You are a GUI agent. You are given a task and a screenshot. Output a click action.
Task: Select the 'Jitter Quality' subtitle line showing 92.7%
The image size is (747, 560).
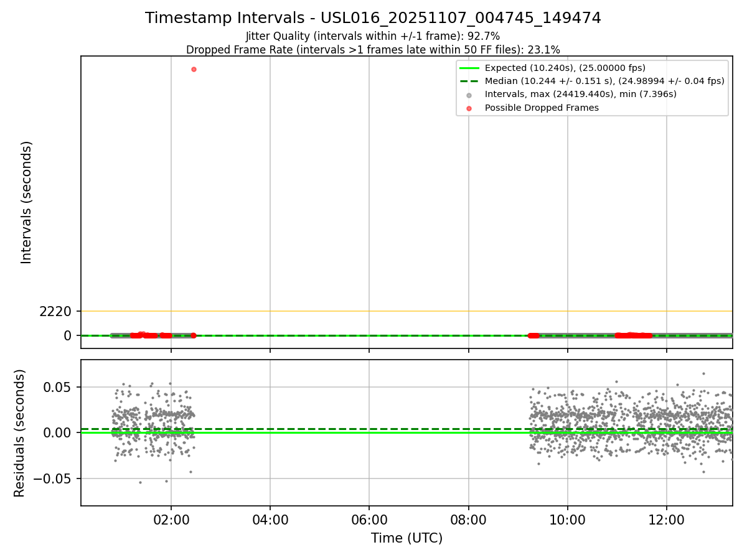tap(373, 36)
